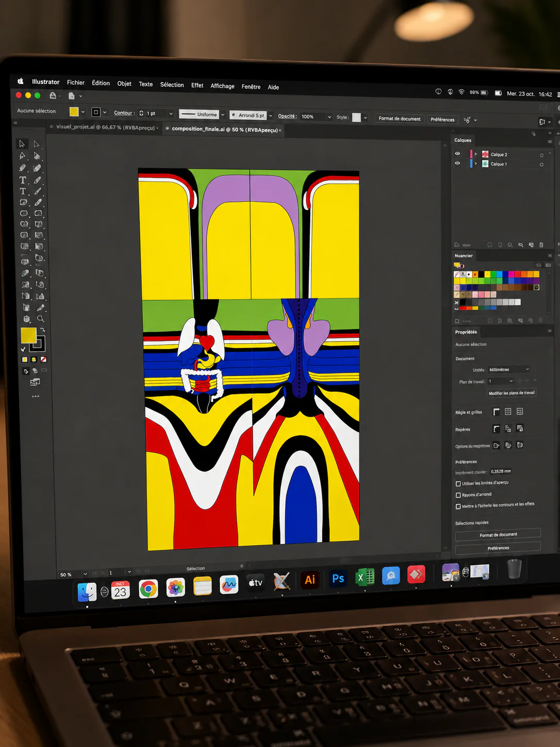The height and width of the screenshot is (747, 560).
Task: Open Photoshop from the Dock
Action: [x=338, y=578]
